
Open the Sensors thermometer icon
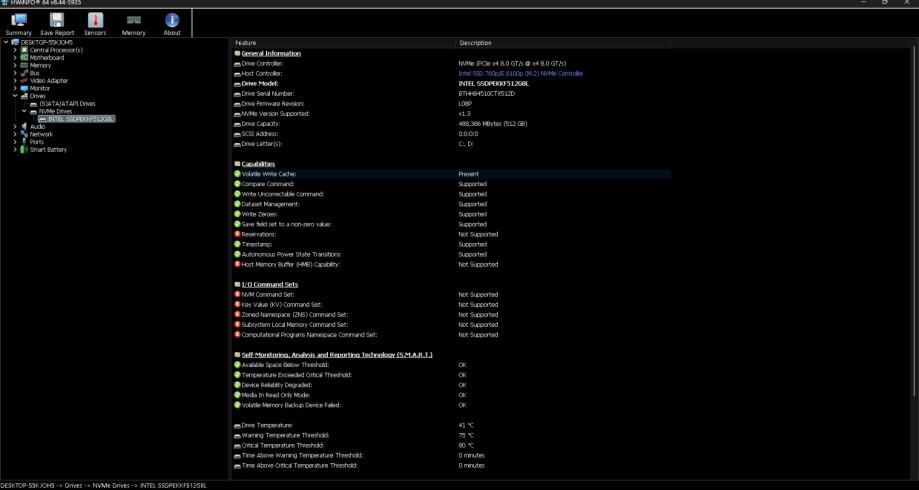(x=96, y=22)
